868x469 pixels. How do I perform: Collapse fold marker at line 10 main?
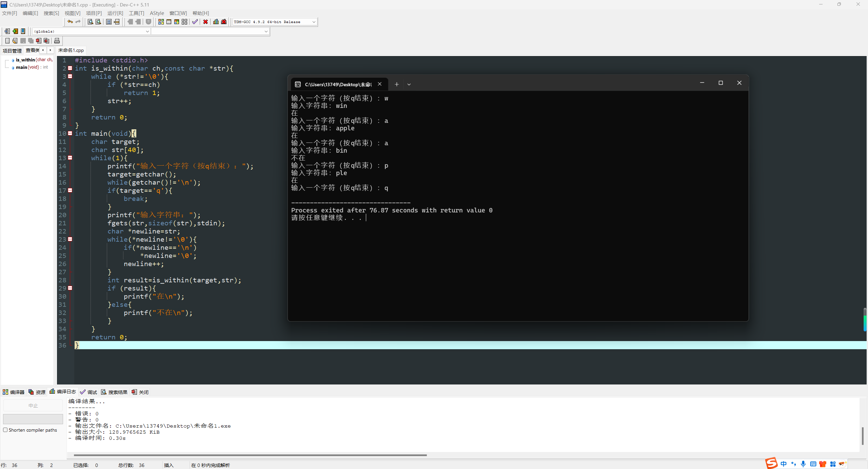[x=70, y=133]
